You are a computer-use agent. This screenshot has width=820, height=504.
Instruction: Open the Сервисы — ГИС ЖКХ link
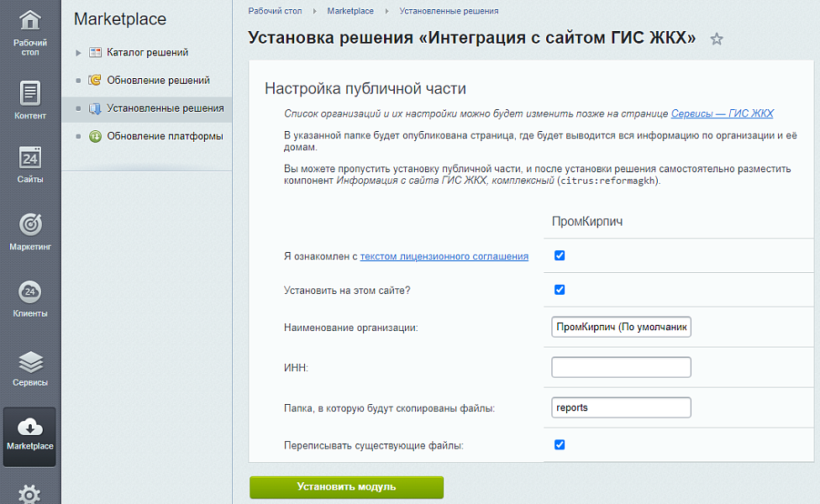coord(723,113)
